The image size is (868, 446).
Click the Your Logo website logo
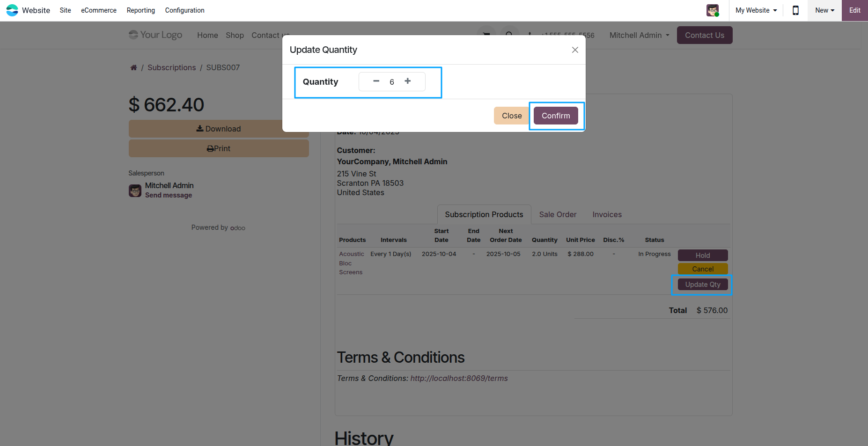click(x=155, y=35)
